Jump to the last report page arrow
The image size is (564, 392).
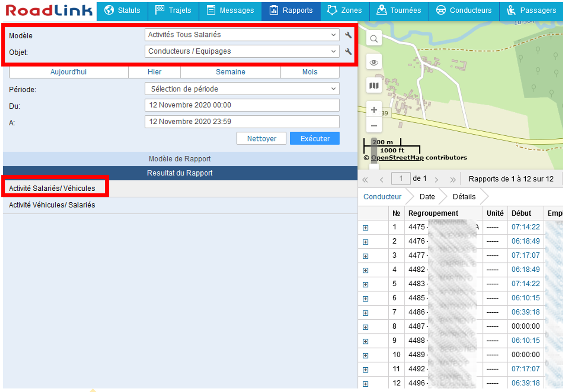click(453, 179)
